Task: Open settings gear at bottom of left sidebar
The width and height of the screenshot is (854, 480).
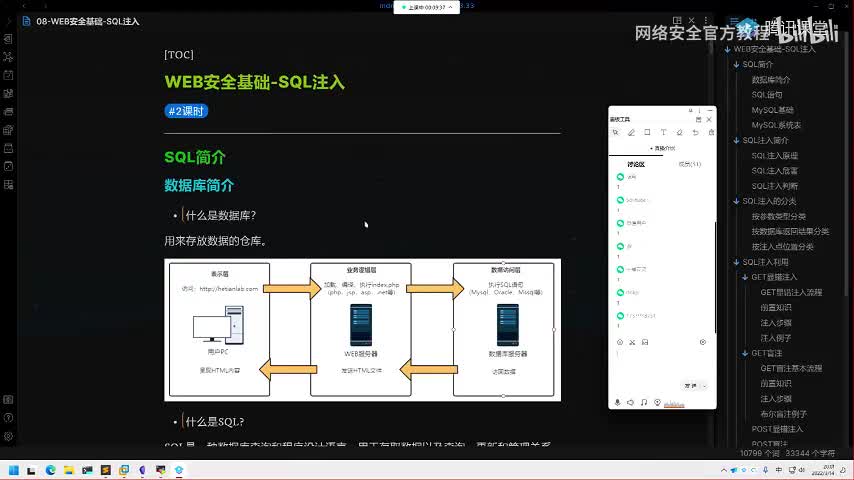Action: [8, 436]
